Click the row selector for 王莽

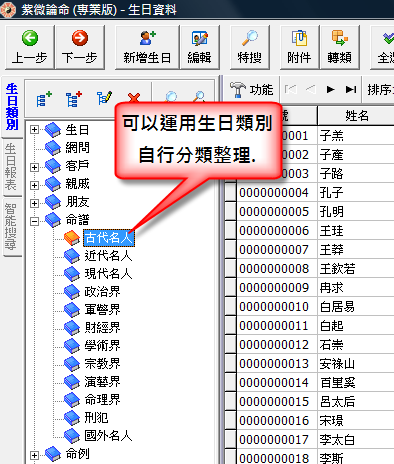point(231,250)
